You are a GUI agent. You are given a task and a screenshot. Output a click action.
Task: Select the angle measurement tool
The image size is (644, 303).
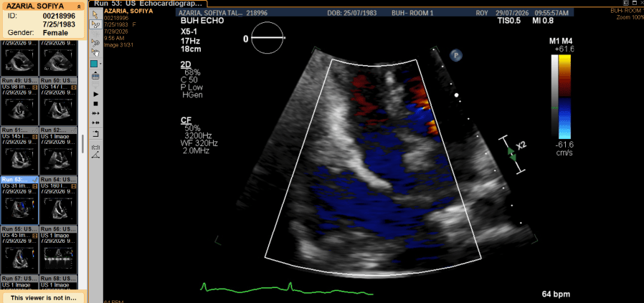[x=95, y=155]
